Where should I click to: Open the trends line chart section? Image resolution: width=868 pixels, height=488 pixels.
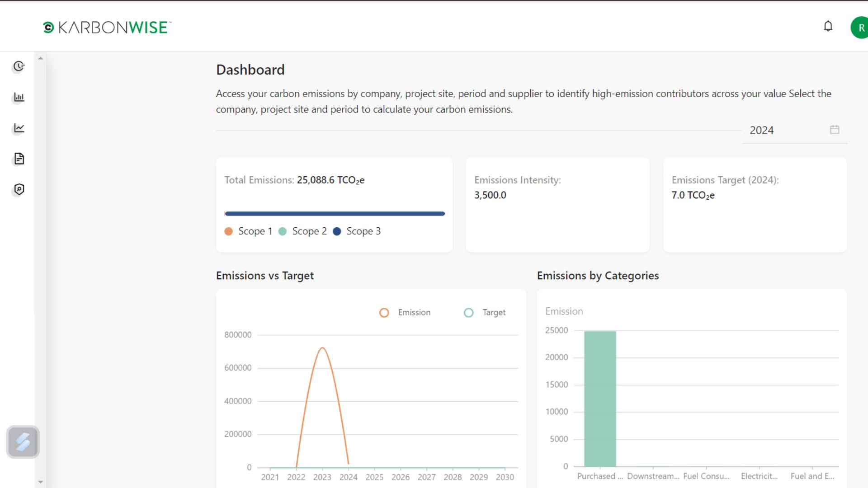click(x=18, y=128)
